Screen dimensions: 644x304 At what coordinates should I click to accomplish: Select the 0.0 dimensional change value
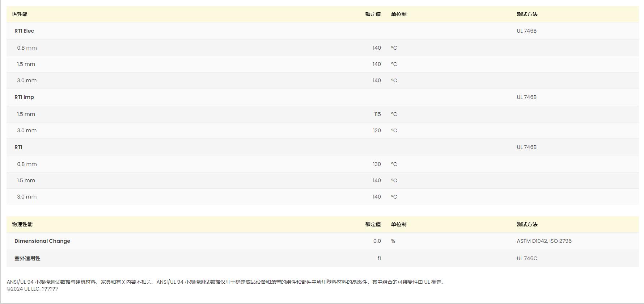click(377, 241)
